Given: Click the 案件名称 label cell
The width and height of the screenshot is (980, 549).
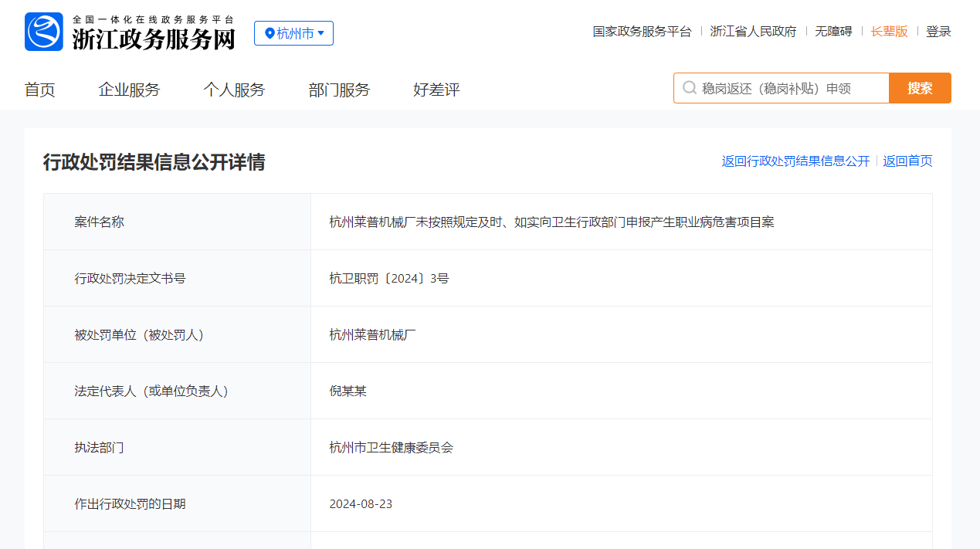Looking at the screenshot, I should (x=177, y=222).
